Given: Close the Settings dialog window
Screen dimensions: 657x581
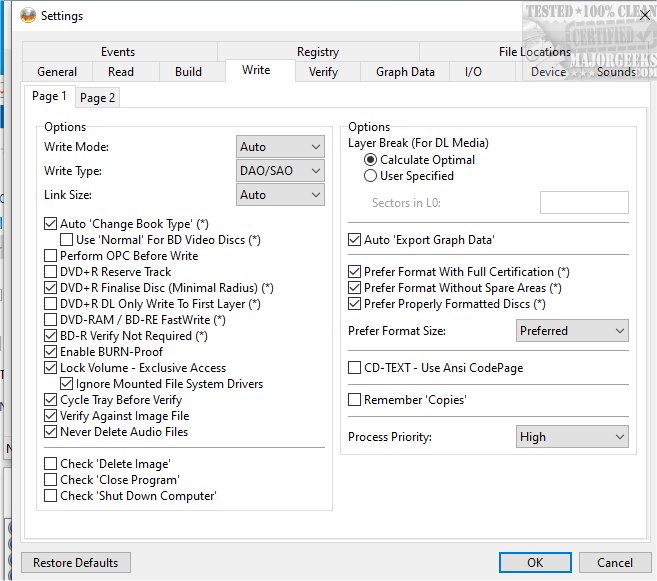Looking at the screenshot, I should tap(645, 15).
